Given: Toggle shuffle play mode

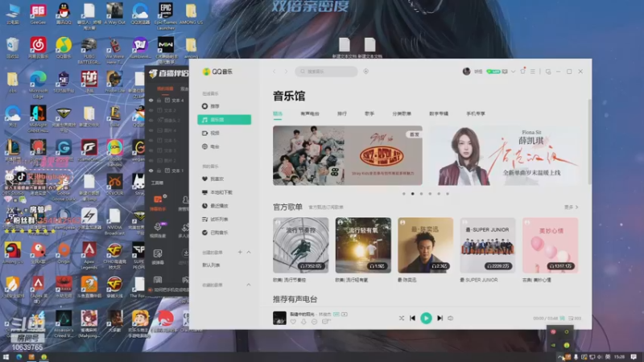Looking at the screenshot, I should point(401,318).
